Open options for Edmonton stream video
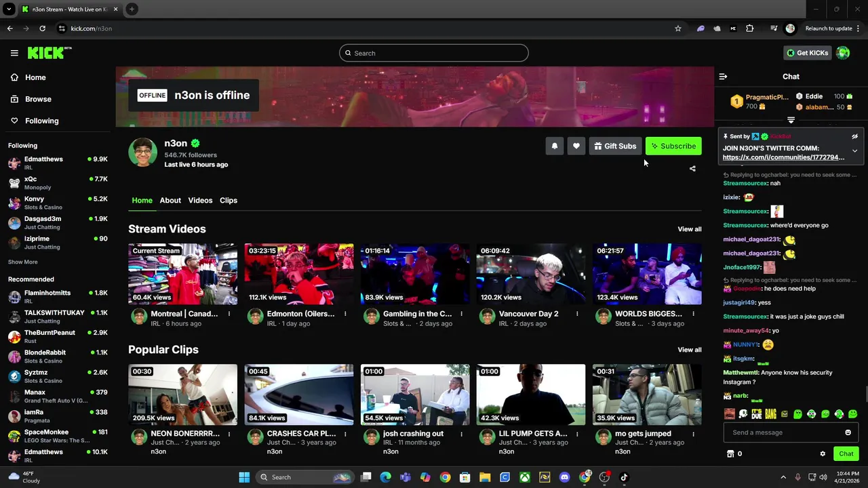 pyautogui.click(x=345, y=314)
